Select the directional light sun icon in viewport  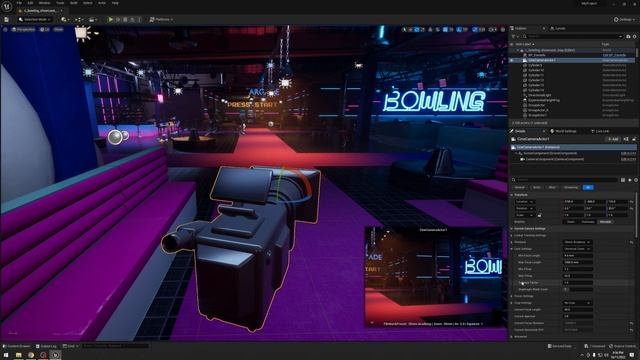[82, 33]
